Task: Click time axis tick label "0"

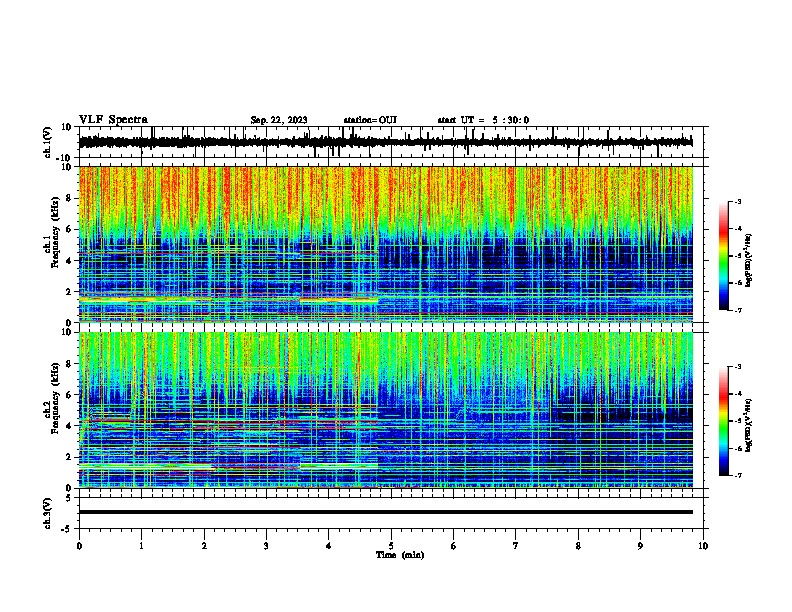Action: point(79,546)
